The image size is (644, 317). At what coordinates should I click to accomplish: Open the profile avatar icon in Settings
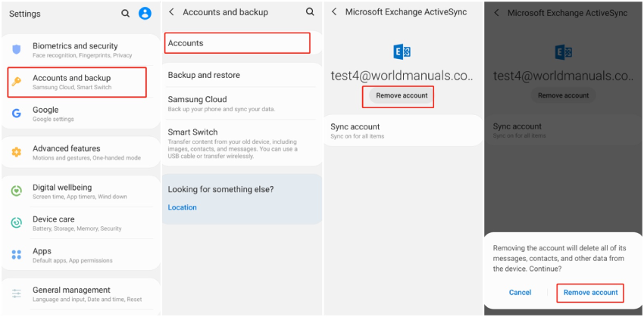[x=145, y=14]
